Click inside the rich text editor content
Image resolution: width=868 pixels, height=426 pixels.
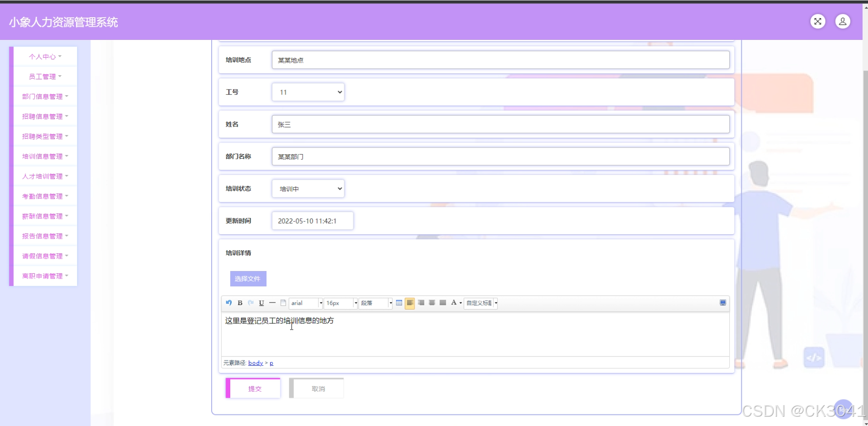point(475,334)
